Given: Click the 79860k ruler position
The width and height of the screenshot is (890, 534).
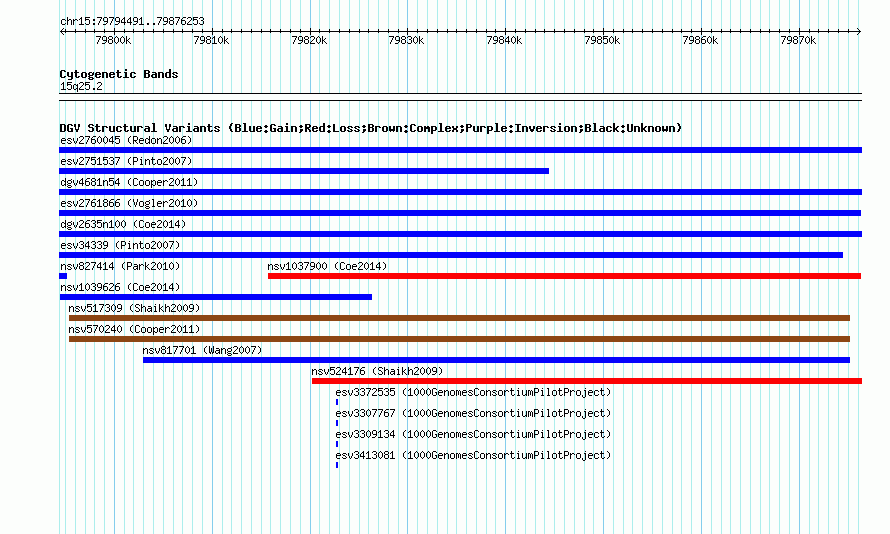Looking at the screenshot, I should [700, 40].
